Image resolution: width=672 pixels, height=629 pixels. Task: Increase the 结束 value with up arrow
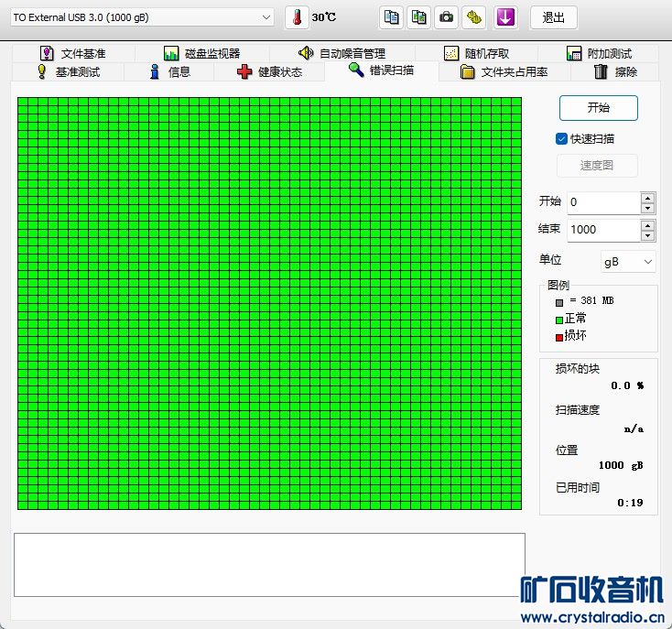pyautogui.click(x=647, y=225)
